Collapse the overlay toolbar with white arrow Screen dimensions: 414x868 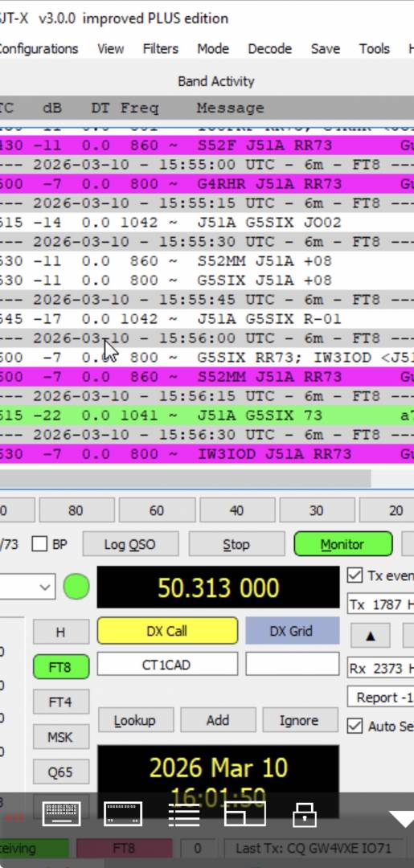point(403,818)
